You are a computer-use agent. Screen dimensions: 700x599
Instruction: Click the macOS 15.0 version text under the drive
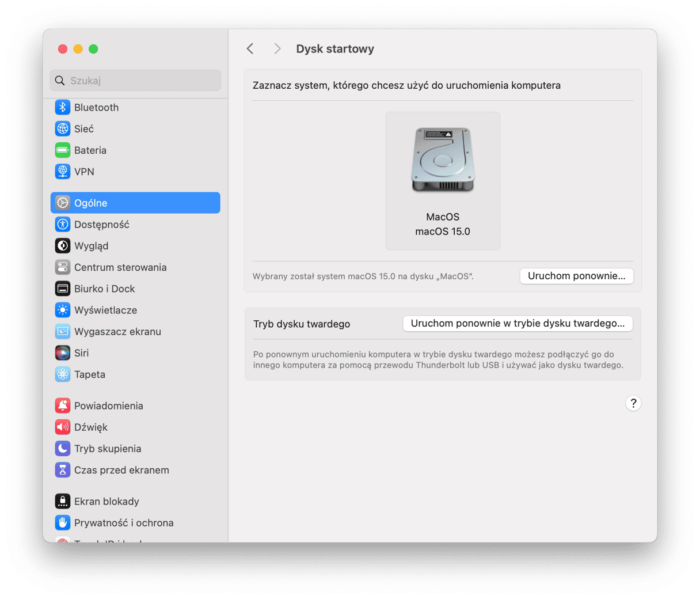[443, 232]
